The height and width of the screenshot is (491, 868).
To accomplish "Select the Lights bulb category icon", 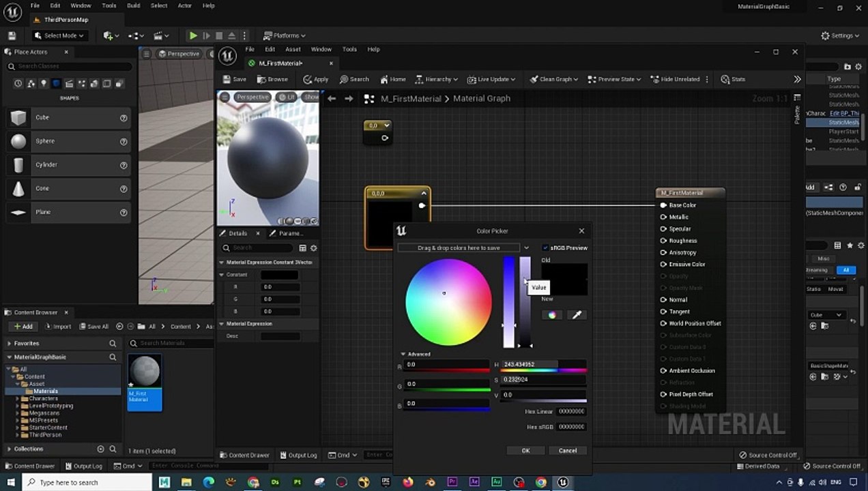I will [44, 83].
